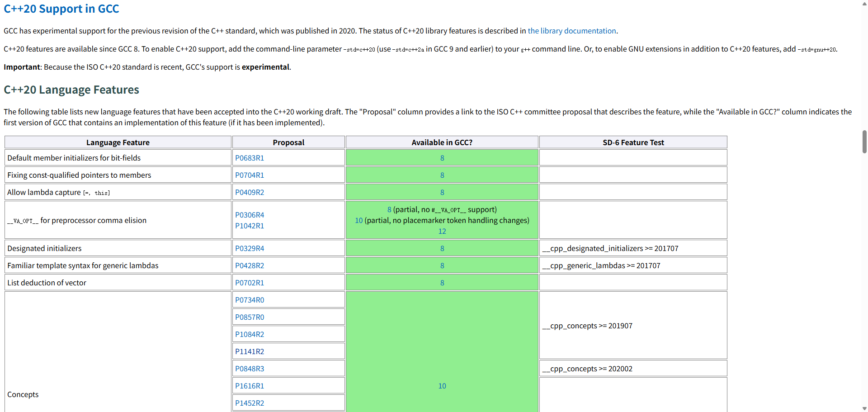Click __cpp_concepts >= 202002 cell
868x412 pixels.
[x=633, y=369]
